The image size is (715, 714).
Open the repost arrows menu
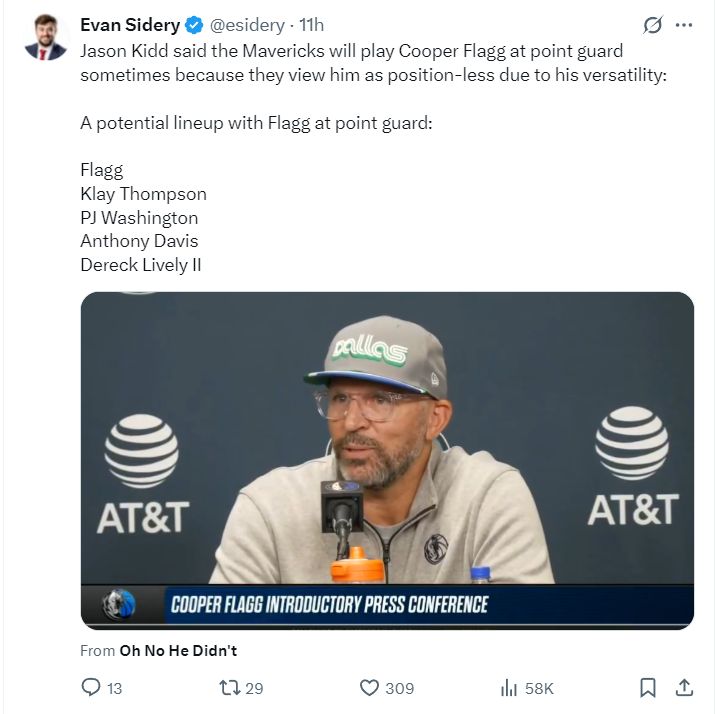click(227, 687)
